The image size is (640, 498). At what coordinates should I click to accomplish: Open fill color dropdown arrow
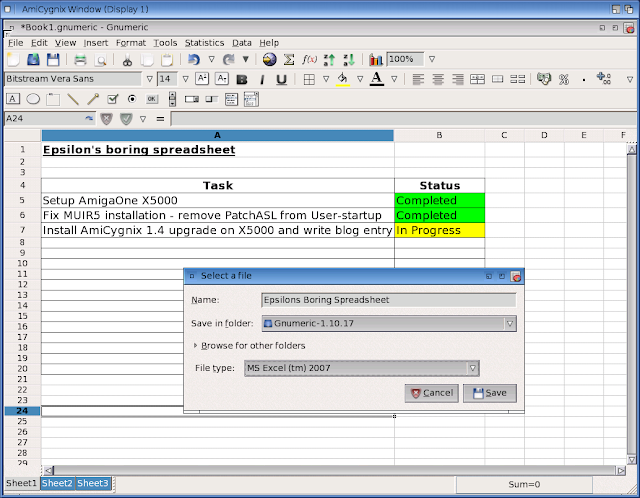360,79
